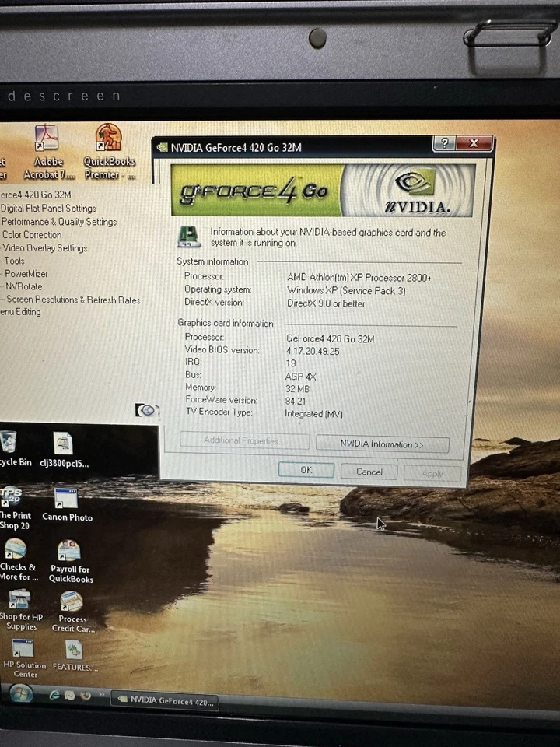The image size is (560, 747).
Task: Launch Process Credit Card shortcut
Action: [x=72, y=612]
